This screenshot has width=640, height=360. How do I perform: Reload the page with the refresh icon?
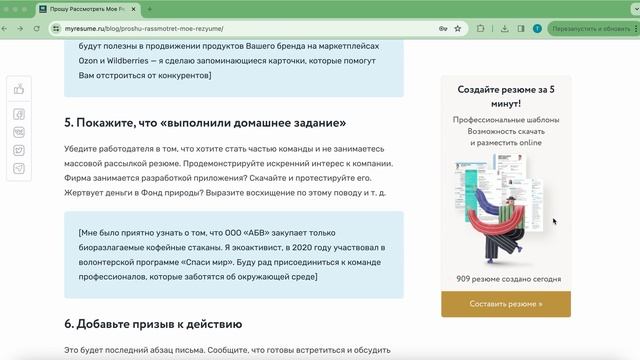coord(37,29)
